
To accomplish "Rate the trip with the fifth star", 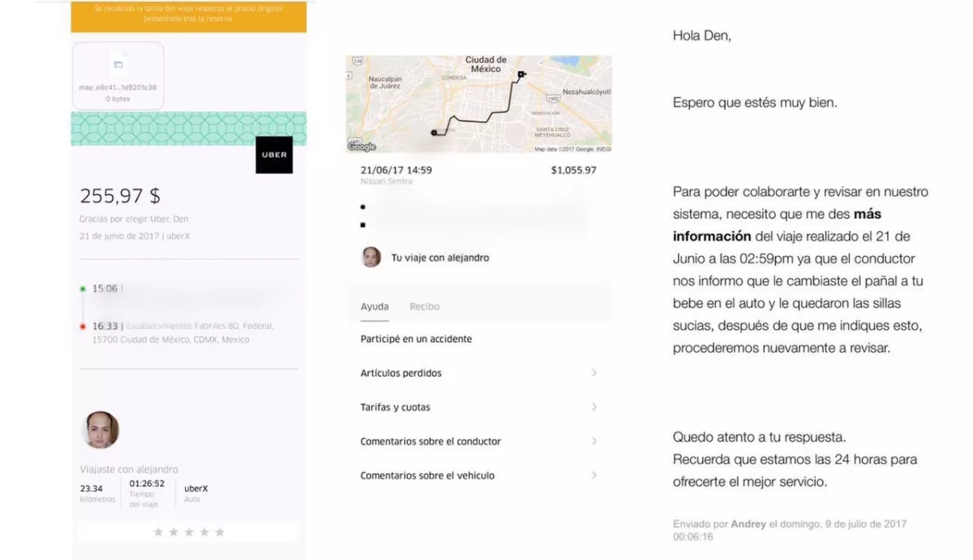I will pyautogui.click(x=220, y=532).
